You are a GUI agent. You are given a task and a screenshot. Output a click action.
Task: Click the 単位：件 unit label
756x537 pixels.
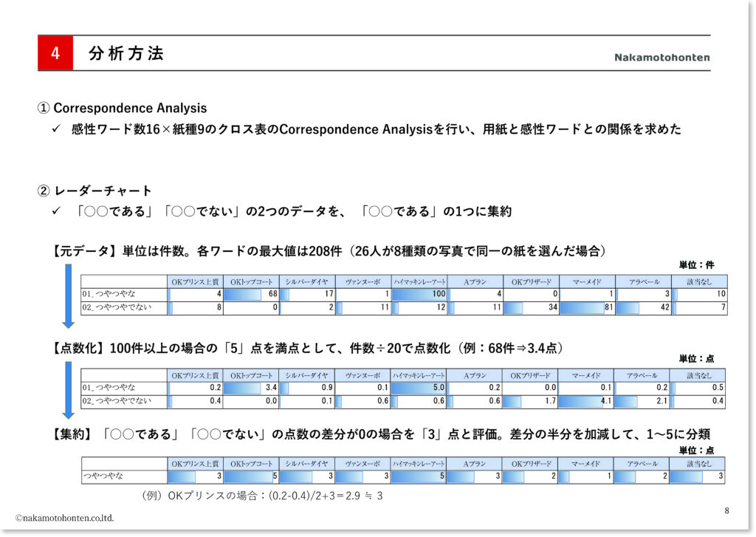click(696, 265)
